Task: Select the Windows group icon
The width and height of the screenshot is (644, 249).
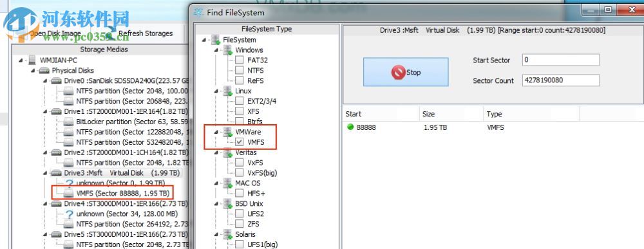Action: (x=228, y=50)
